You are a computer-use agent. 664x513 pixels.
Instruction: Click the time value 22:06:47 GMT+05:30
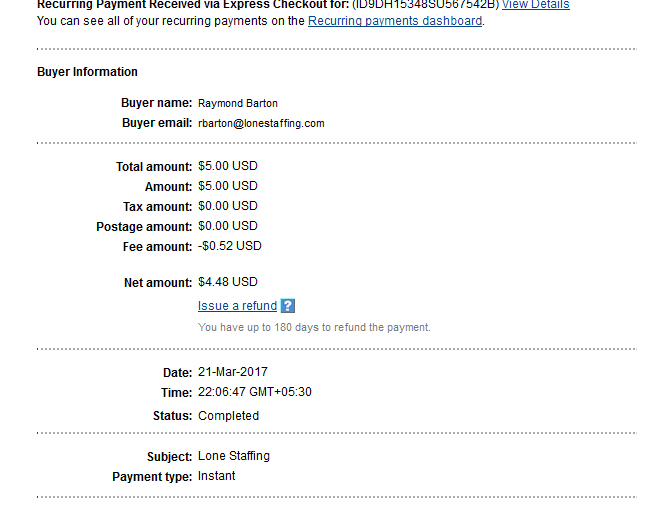tap(254, 392)
